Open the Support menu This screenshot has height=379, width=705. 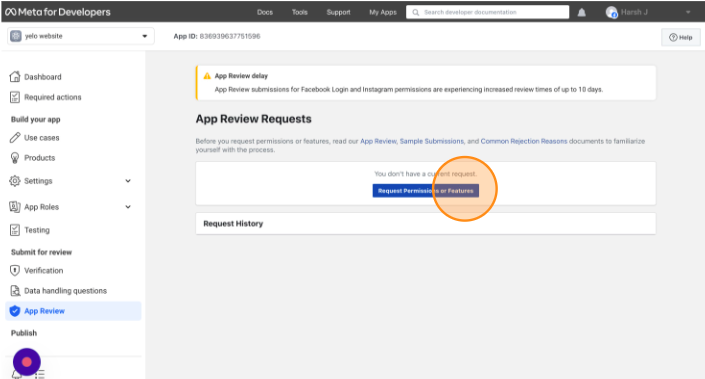(338, 12)
